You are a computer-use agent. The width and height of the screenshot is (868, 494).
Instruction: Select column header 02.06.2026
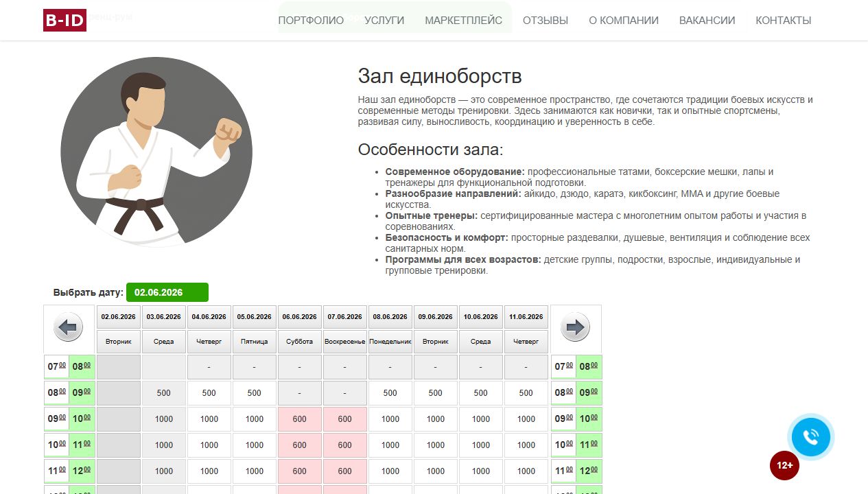pos(119,317)
